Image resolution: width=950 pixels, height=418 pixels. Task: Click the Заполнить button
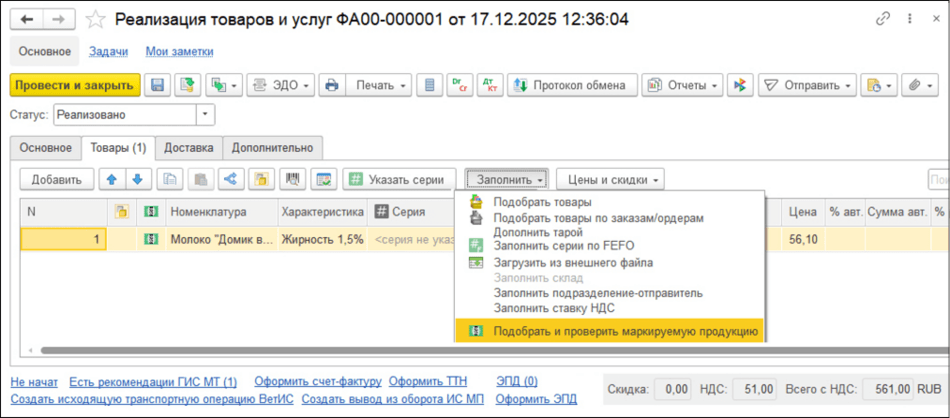(507, 179)
